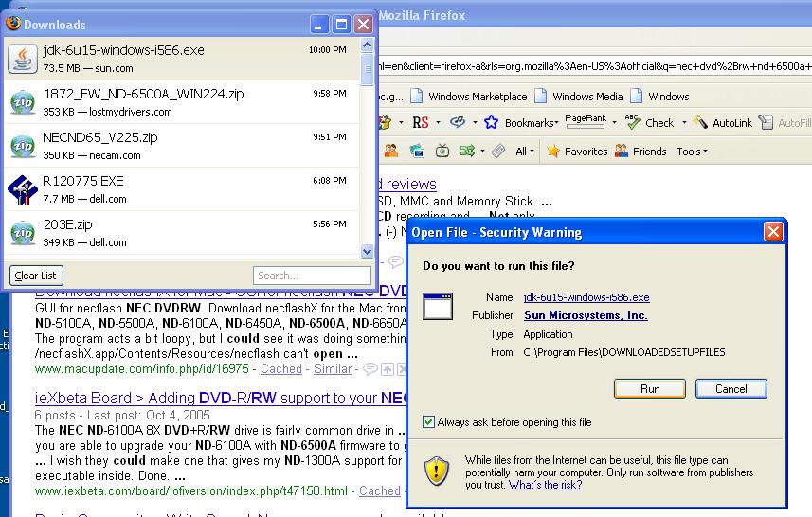The image size is (812, 517).
Task: Open the Windows Media bookmark
Action: point(579,97)
